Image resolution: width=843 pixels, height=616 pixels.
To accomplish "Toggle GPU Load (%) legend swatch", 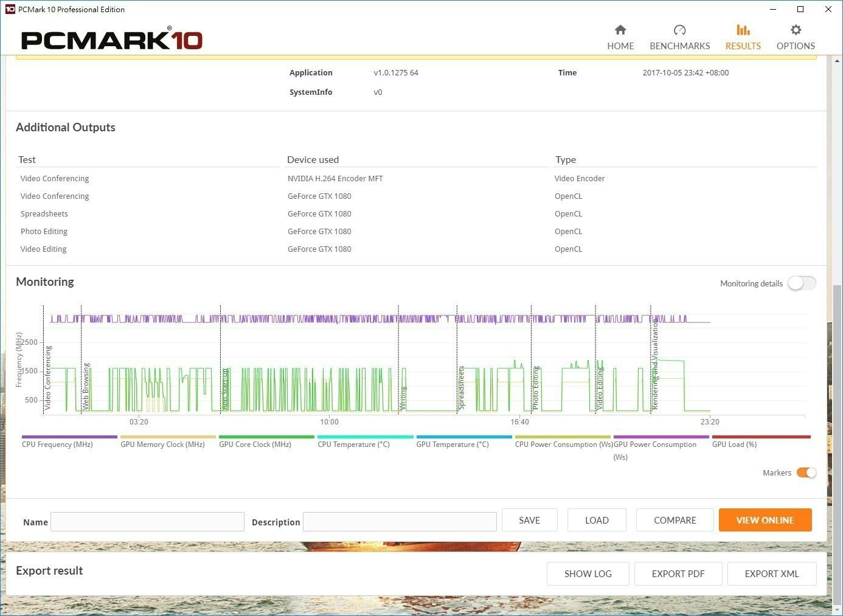I will pyautogui.click(x=761, y=437).
